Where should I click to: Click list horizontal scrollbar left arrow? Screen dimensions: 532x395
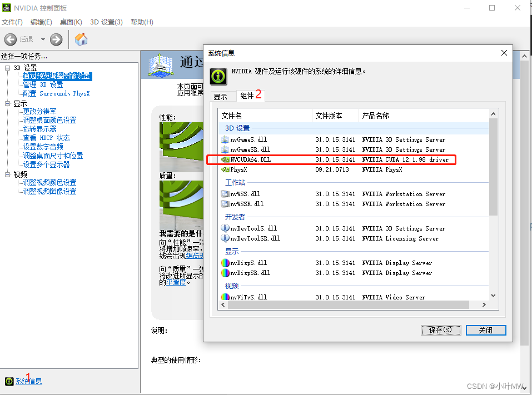point(223,305)
